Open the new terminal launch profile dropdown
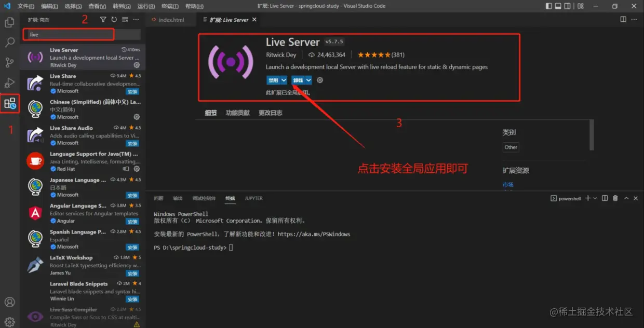Screen dimensions: 644x328 coord(595,198)
